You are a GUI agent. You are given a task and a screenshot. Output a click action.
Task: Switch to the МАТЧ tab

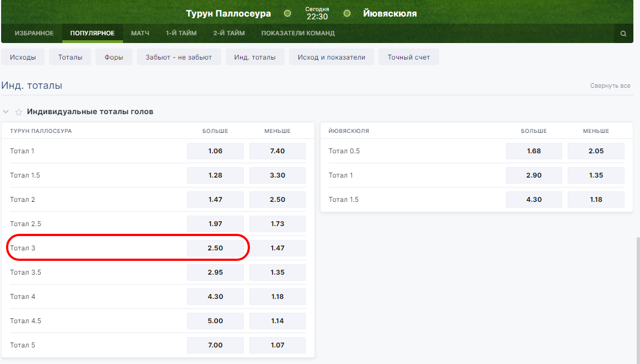140,34
